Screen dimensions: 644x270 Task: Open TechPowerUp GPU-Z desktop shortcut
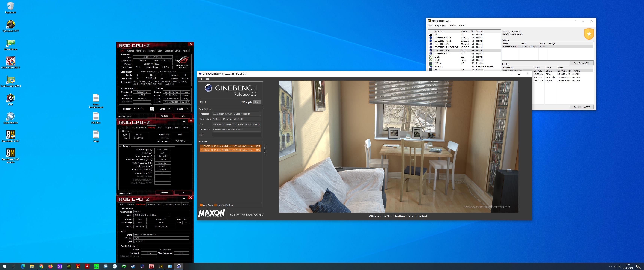point(10,81)
